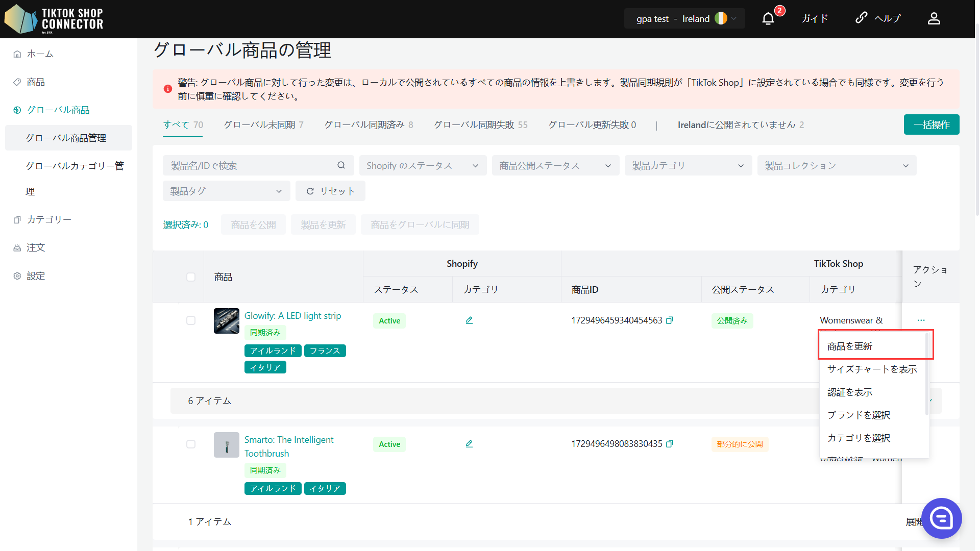Click the home icon in sidebar
980x551 pixels.
[17, 54]
